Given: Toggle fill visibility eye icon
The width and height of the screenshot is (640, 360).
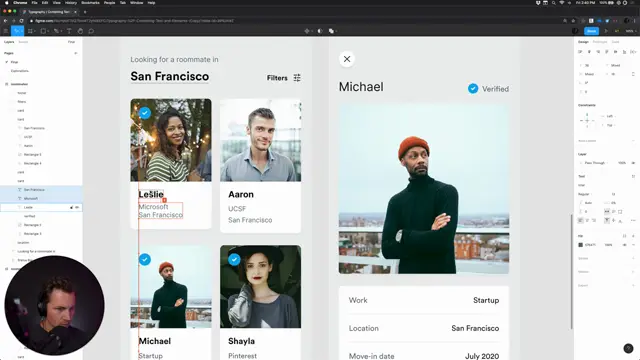Looking at the screenshot, I should pos(624,245).
